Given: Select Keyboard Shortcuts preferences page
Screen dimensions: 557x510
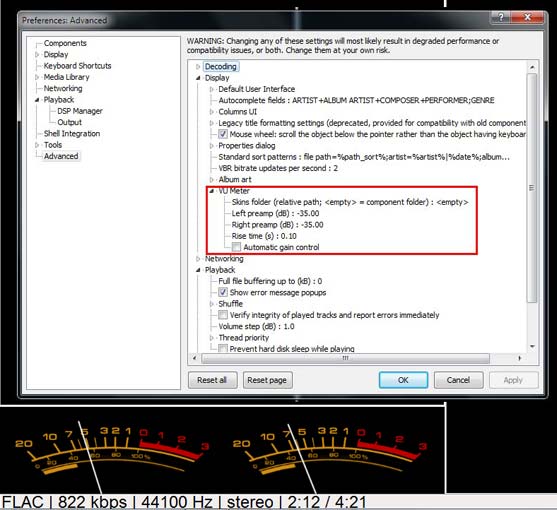Looking at the screenshot, I should [77, 66].
